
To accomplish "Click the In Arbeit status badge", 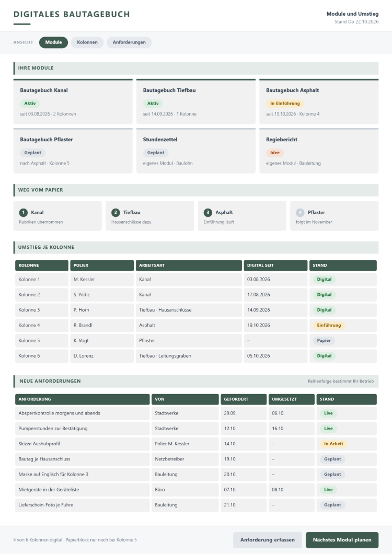I will coord(333,444).
